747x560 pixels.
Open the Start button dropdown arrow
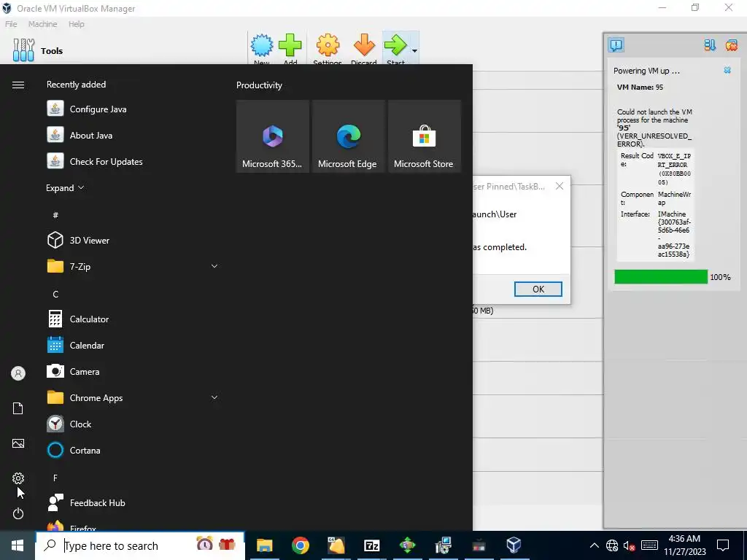[414, 50]
